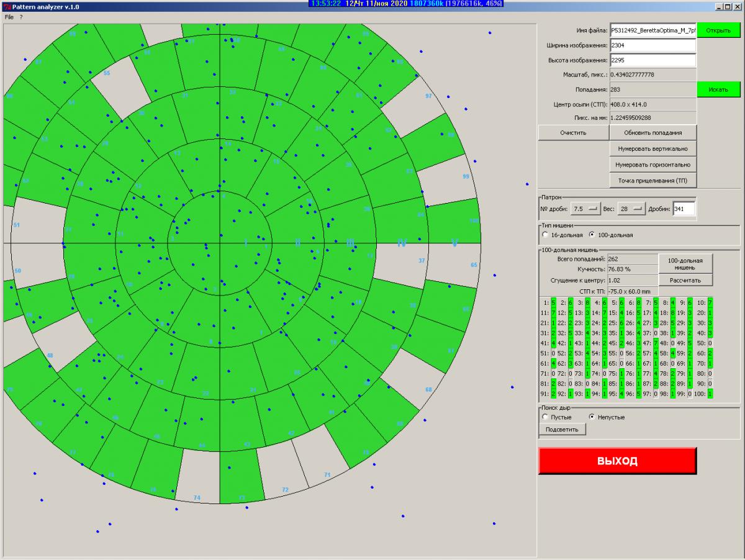This screenshot has height=560, width=745.
Task: Open the ? help menu
Action: pyautogui.click(x=20, y=17)
